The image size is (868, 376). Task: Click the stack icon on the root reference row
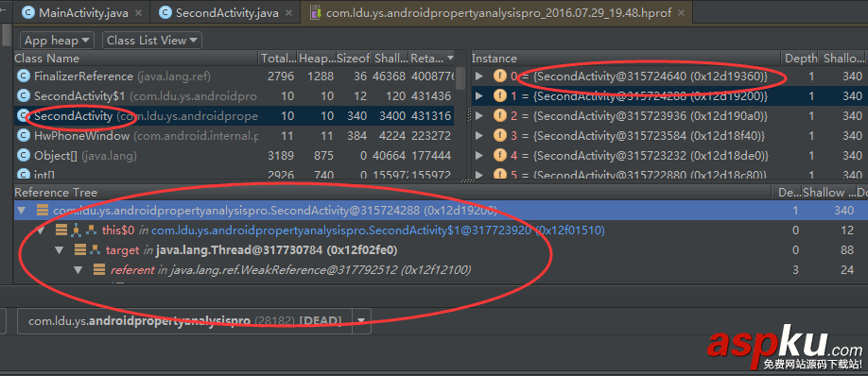click(x=42, y=210)
